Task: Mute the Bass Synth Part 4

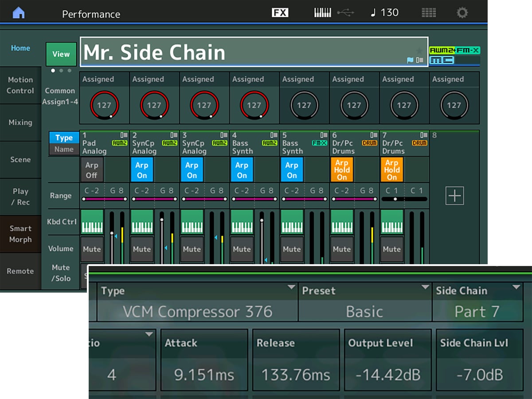Action: pyautogui.click(x=242, y=249)
